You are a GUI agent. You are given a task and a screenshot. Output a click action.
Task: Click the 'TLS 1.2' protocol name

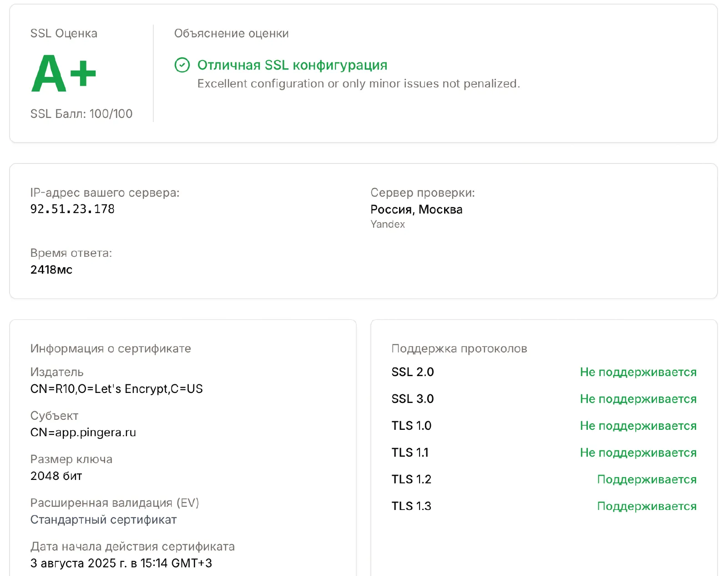coord(411,479)
